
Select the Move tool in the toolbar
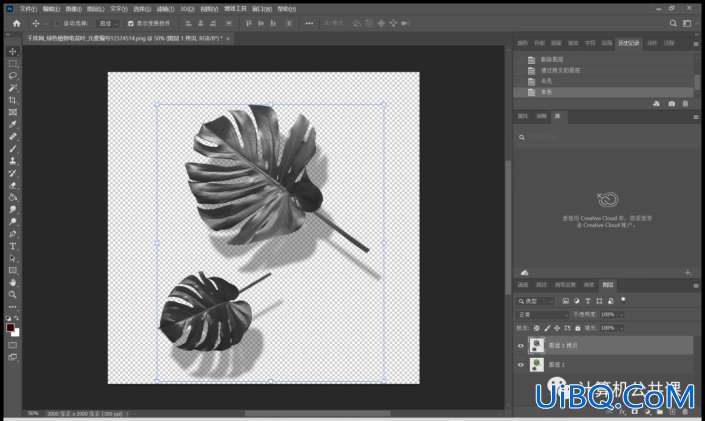13,52
